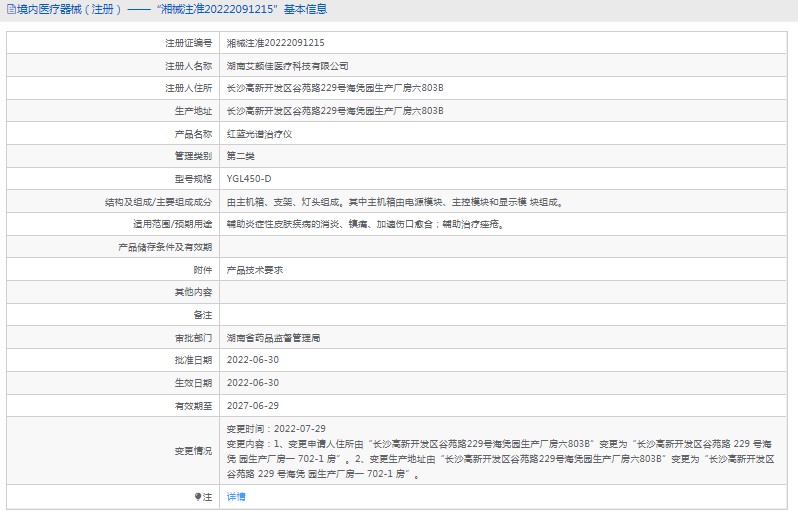Click the expiry date 2027-06-29
Viewport: 798px width, 511px height.
(253, 406)
